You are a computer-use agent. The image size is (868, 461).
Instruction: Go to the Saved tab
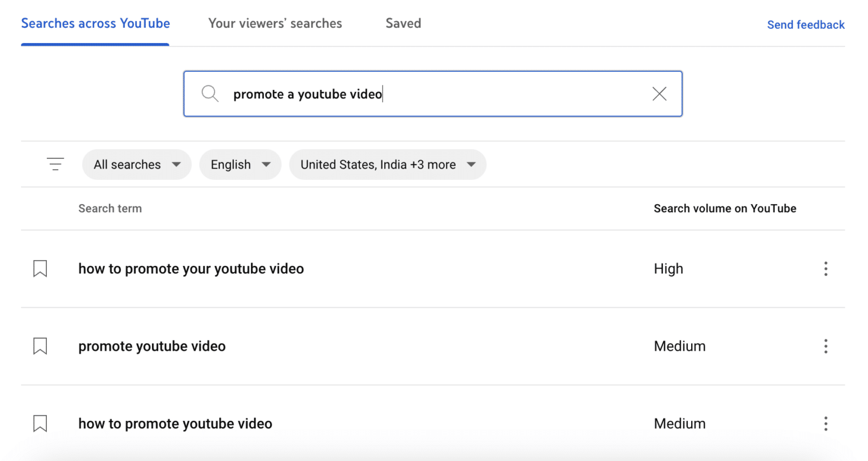click(403, 24)
